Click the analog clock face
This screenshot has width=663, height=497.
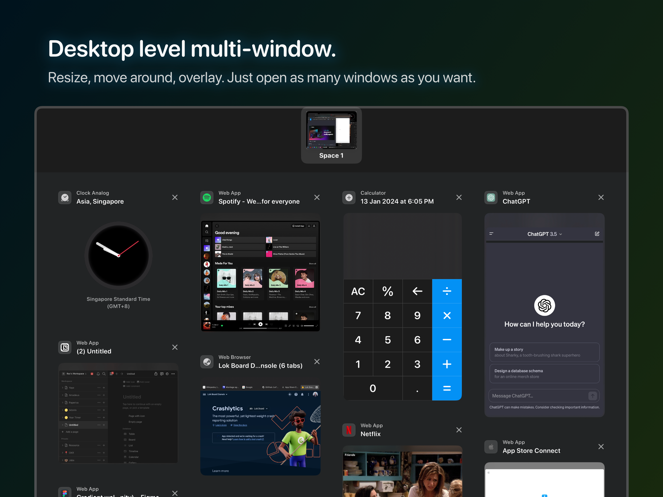click(118, 255)
